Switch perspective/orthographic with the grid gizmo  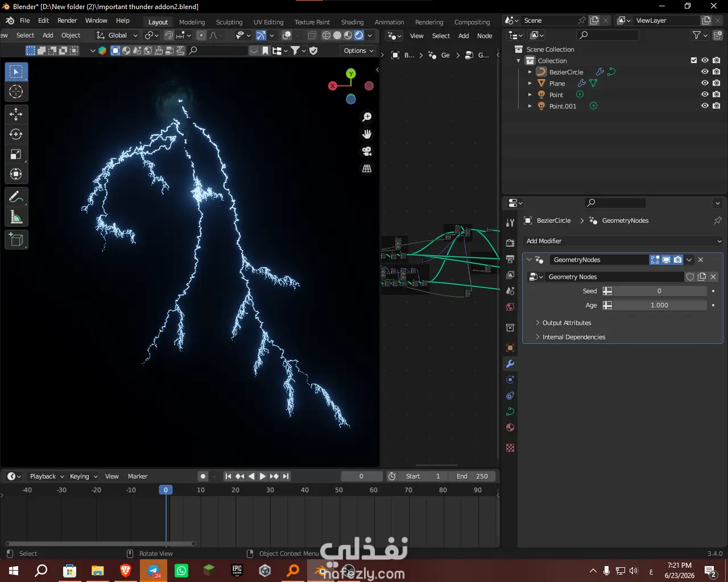pos(367,168)
